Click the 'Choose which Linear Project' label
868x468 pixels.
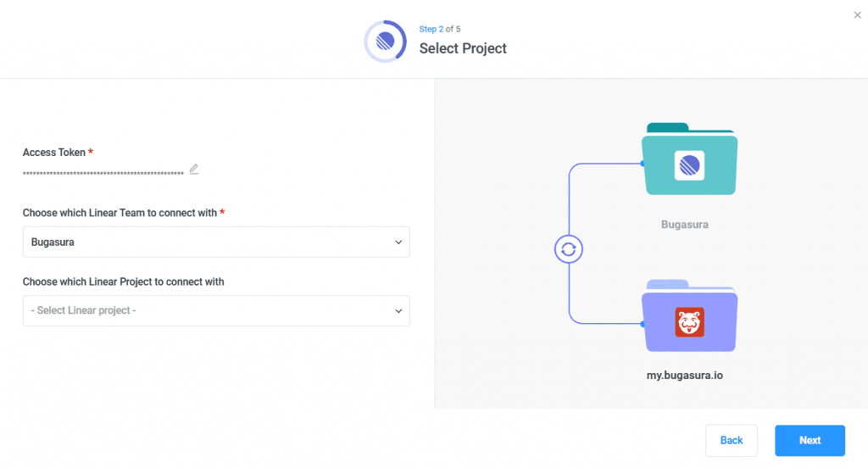click(x=123, y=281)
